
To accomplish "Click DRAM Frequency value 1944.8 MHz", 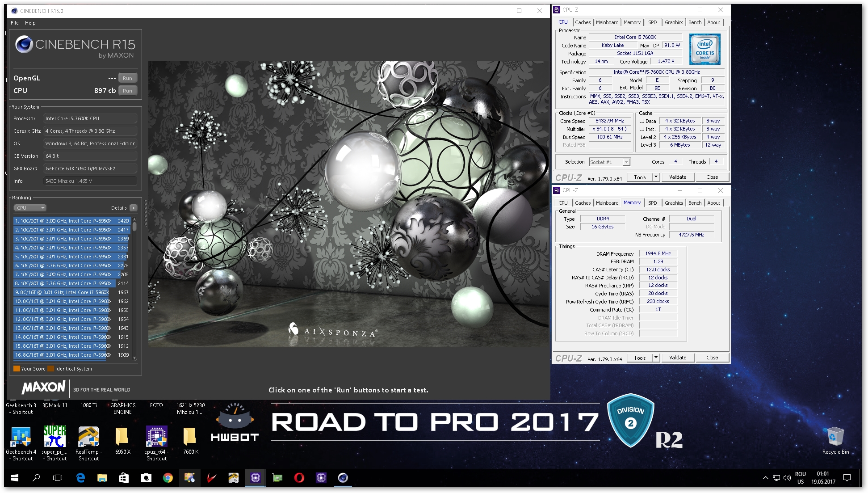I will pyautogui.click(x=658, y=253).
